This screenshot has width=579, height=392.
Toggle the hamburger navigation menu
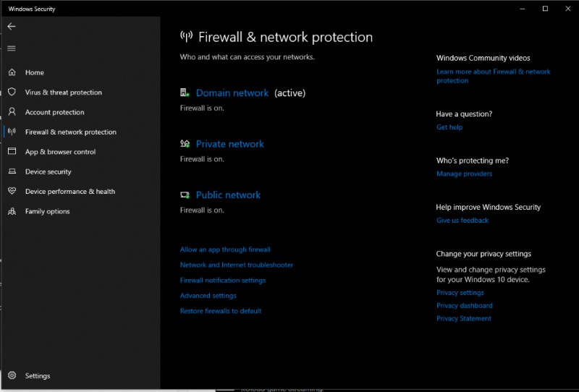pos(12,48)
